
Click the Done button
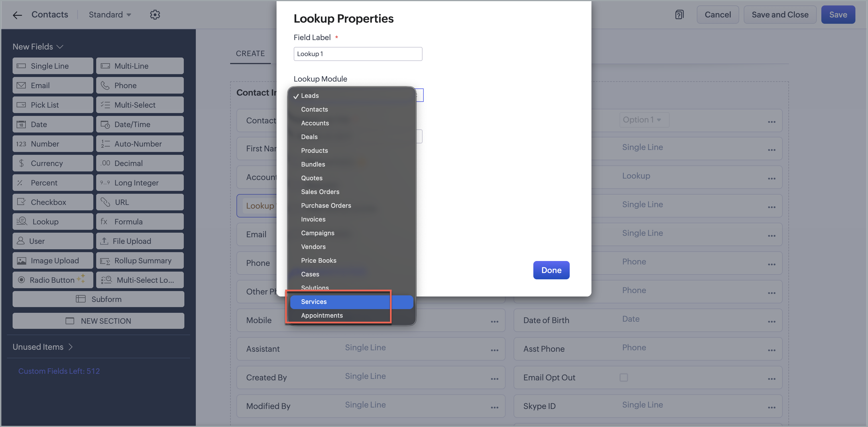[551, 270]
